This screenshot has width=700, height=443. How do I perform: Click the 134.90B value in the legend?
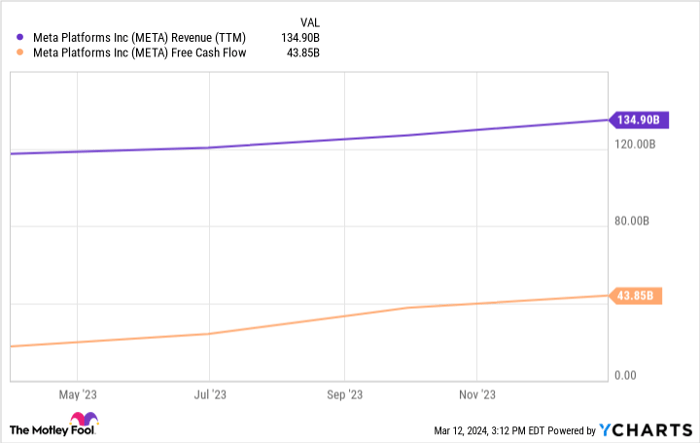(x=298, y=37)
